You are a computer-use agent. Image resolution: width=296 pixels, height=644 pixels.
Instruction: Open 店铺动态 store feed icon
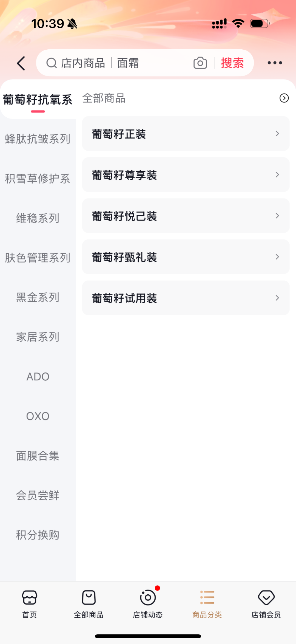(148, 597)
